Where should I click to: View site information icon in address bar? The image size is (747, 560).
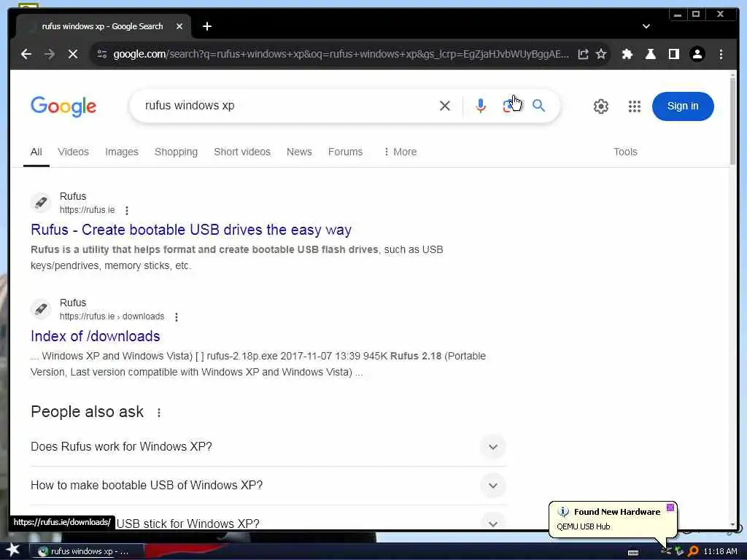[102, 54]
